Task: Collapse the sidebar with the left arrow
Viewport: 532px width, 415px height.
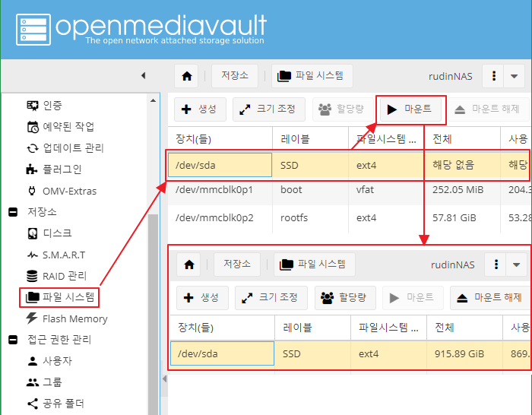Action: (x=144, y=75)
